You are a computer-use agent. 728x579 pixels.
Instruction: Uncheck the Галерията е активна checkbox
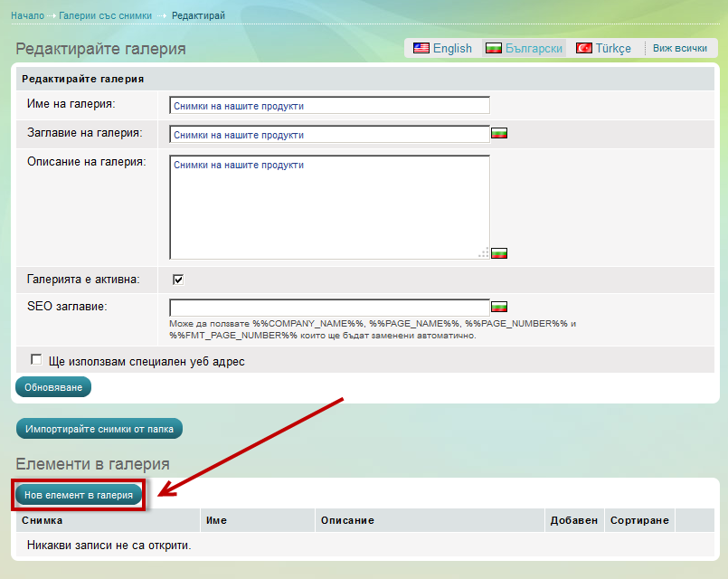click(178, 280)
